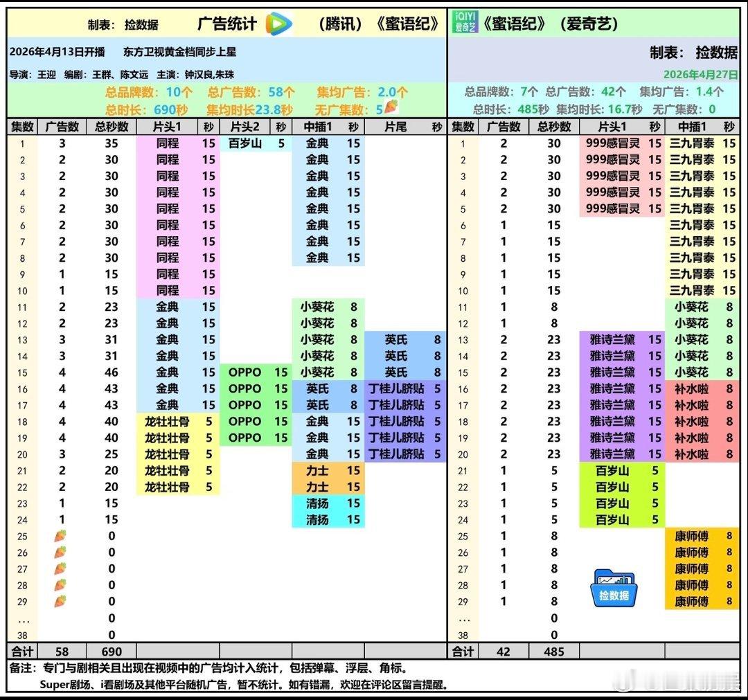Click 清扬 in Tencent episode 24 row
The image size is (748, 700).
[x=317, y=520]
